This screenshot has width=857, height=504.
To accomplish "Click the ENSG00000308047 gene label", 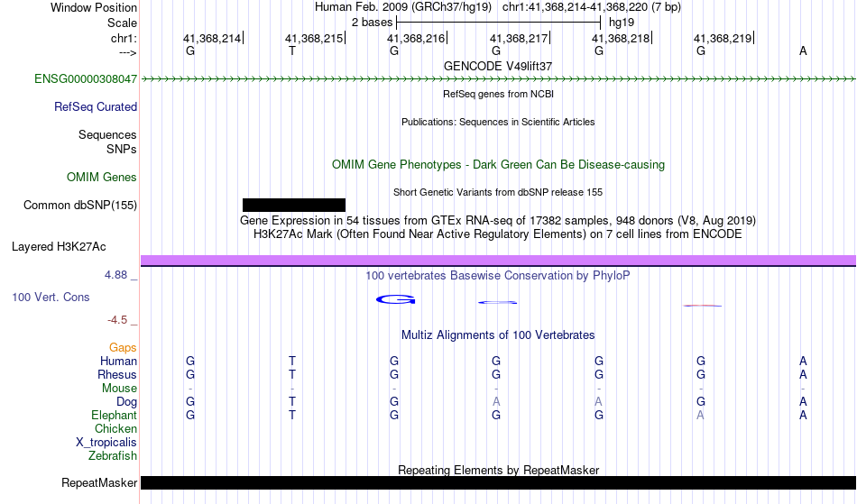I will point(86,79).
